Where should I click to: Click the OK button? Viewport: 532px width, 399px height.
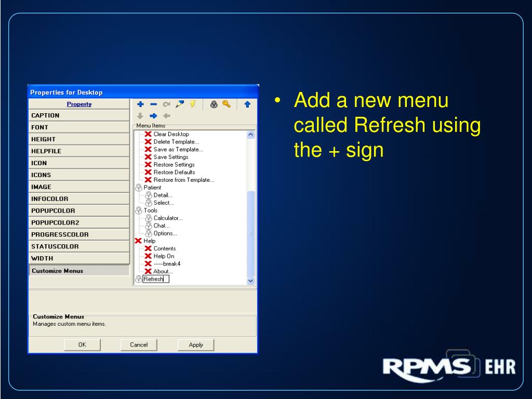pyautogui.click(x=82, y=345)
